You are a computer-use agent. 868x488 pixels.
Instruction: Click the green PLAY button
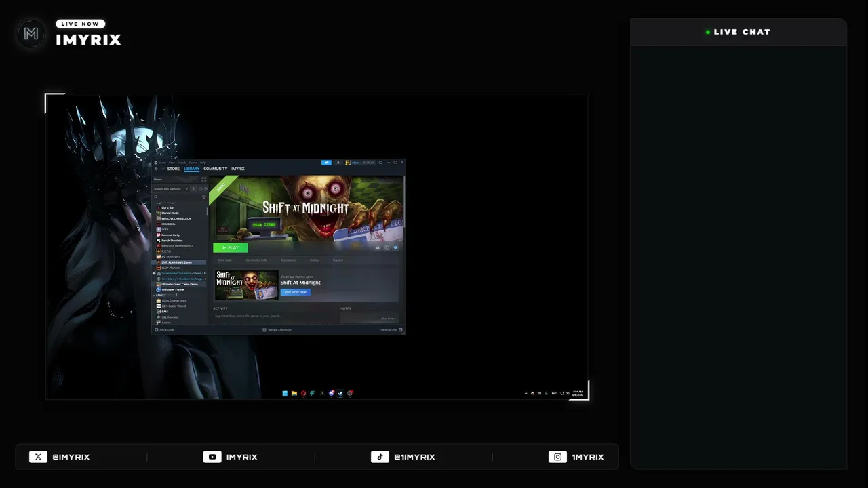(x=231, y=247)
